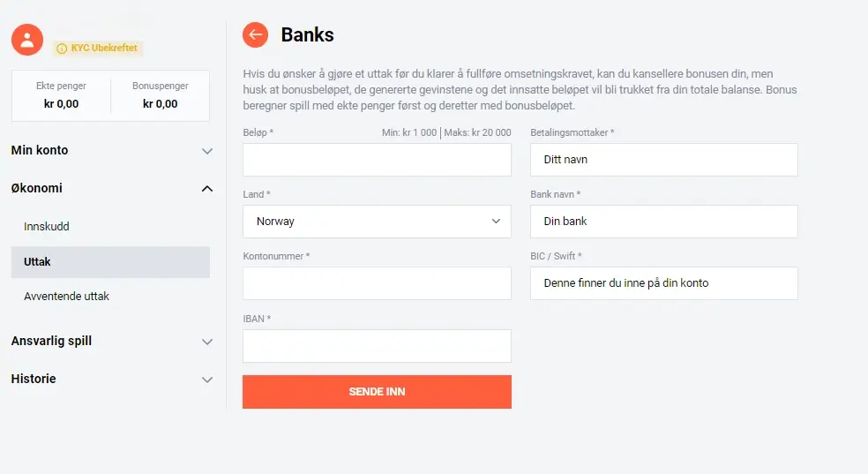Focus the Beløp amount field

[377, 160]
